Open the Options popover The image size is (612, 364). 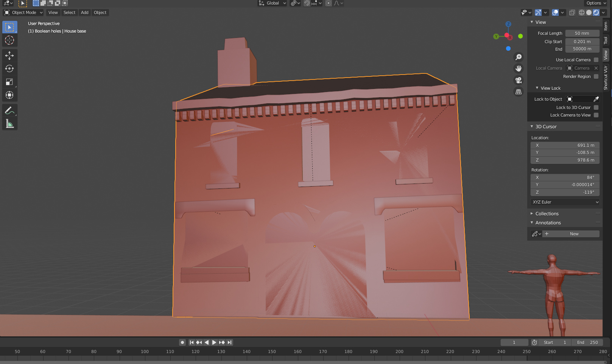[596, 3]
